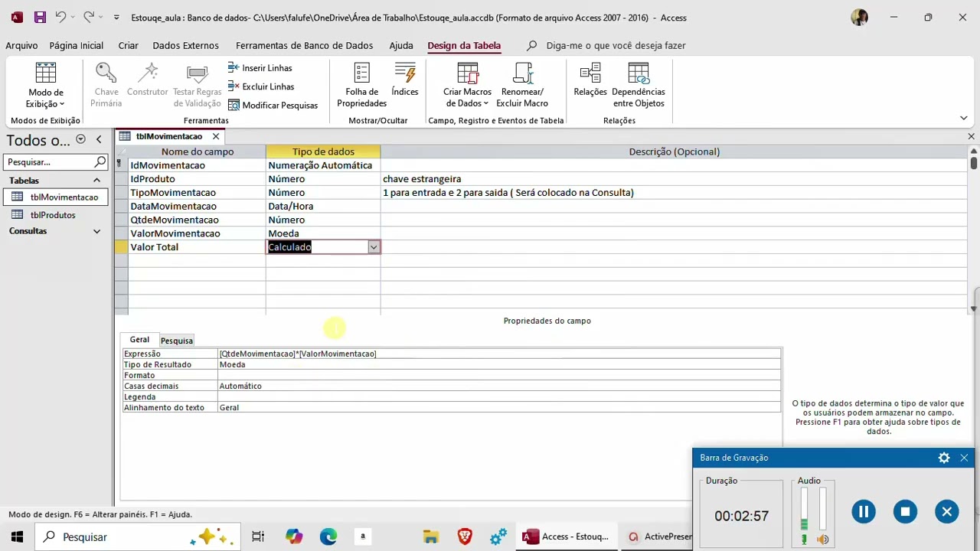Screen dimensions: 980x551
Task: Open tblMovimentacao in navigation pane
Action: tap(56, 197)
